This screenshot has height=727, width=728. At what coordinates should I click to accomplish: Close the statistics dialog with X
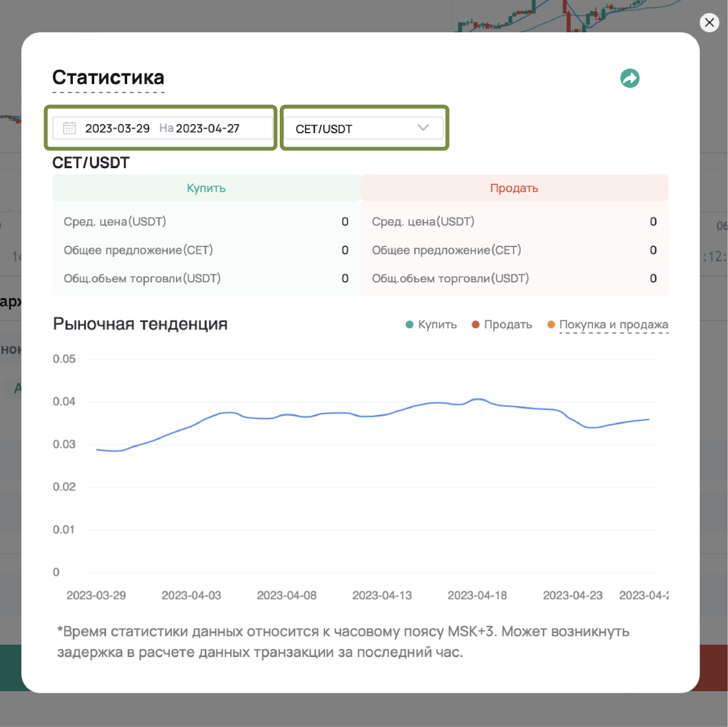709,22
